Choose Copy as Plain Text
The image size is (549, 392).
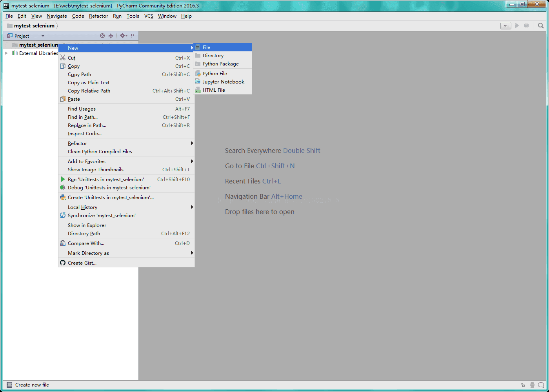pos(126,82)
